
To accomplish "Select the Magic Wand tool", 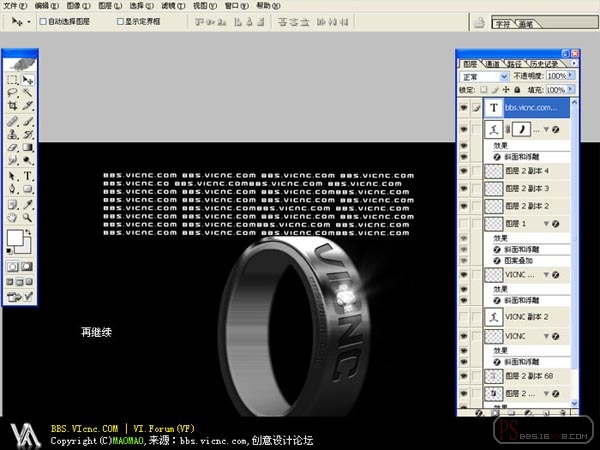I will click(x=28, y=93).
